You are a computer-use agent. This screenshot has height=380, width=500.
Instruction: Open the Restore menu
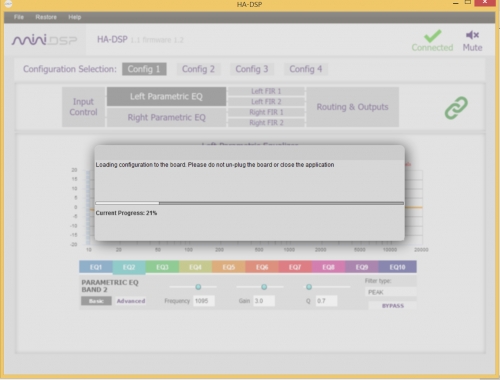(x=46, y=17)
